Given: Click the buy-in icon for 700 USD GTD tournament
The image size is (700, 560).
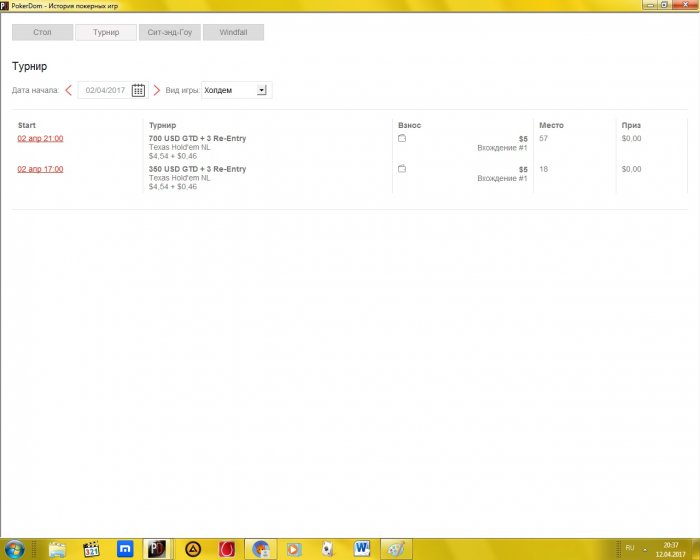Looking at the screenshot, I should pyautogui.click(x=402, y=139).
